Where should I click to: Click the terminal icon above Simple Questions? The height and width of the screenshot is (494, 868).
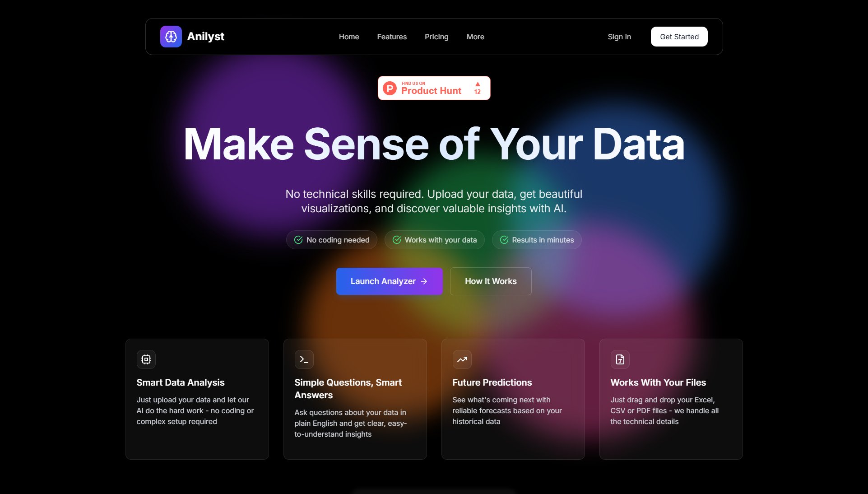[x=304, y=359]
